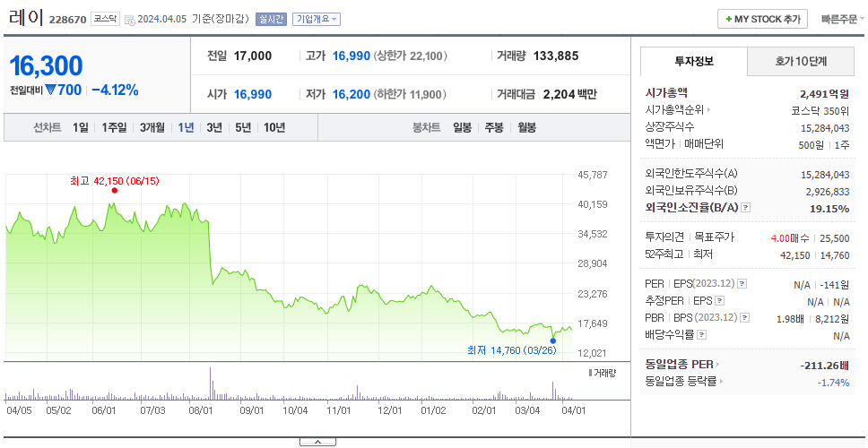
Task: Click the 상장주식수 value 15,284,043
Action: click(825, 128)
